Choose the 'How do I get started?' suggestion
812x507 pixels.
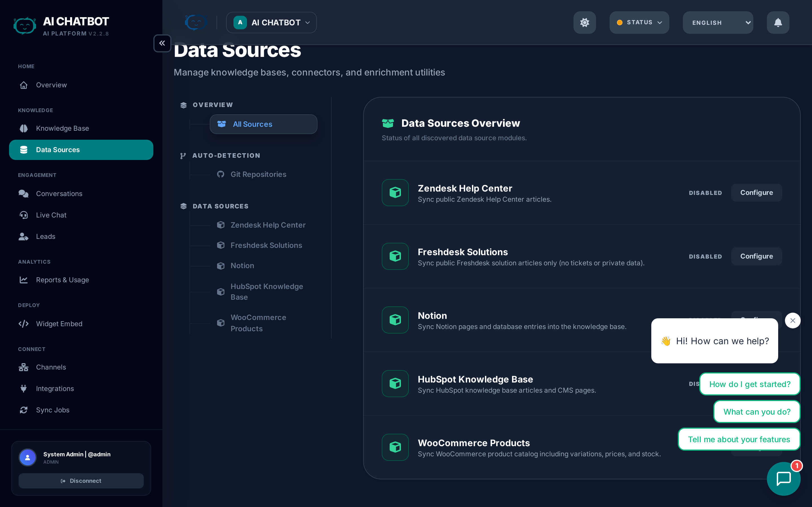pos(750,384)
